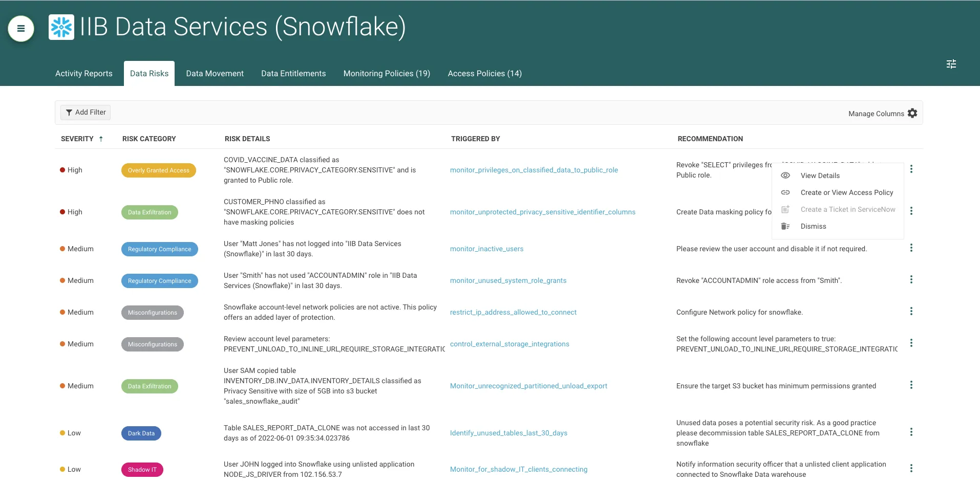
Task: Click the funnel icon inside Add Filter
Action: point(70,112)
